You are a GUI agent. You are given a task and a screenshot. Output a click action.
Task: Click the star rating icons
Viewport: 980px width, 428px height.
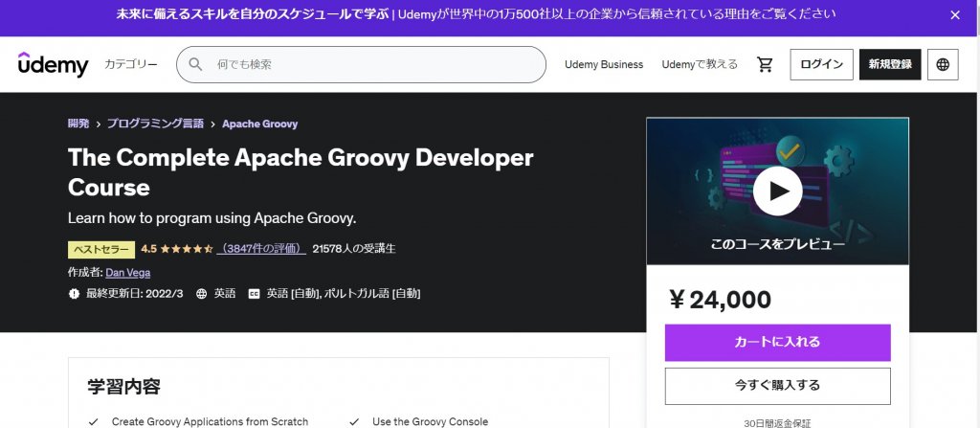(187, 248)
